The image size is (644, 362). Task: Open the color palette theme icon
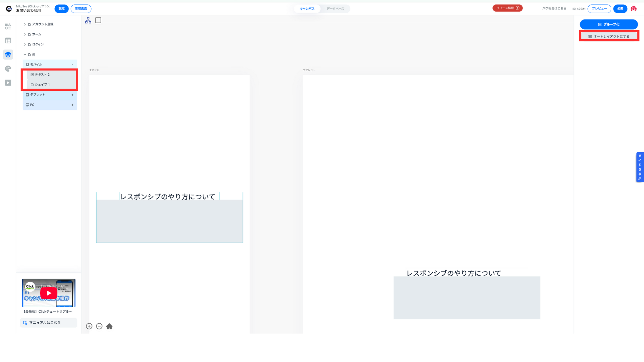(8, 69)
